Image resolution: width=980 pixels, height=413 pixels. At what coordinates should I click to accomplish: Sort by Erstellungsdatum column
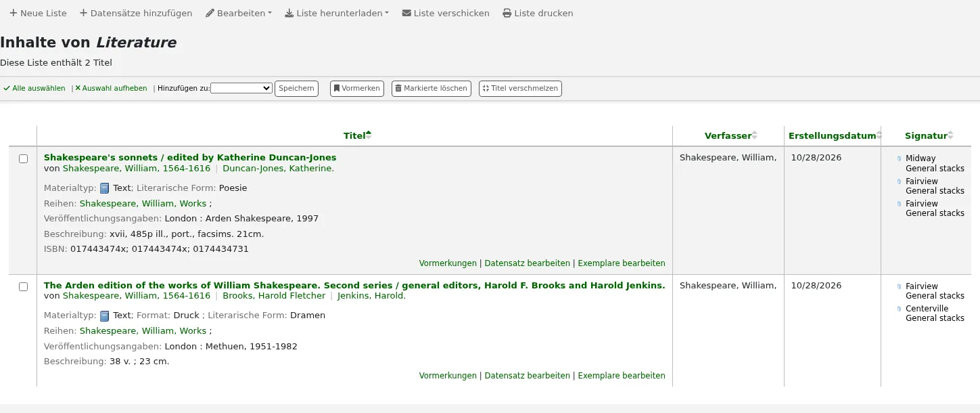click(x=833, y=135)
